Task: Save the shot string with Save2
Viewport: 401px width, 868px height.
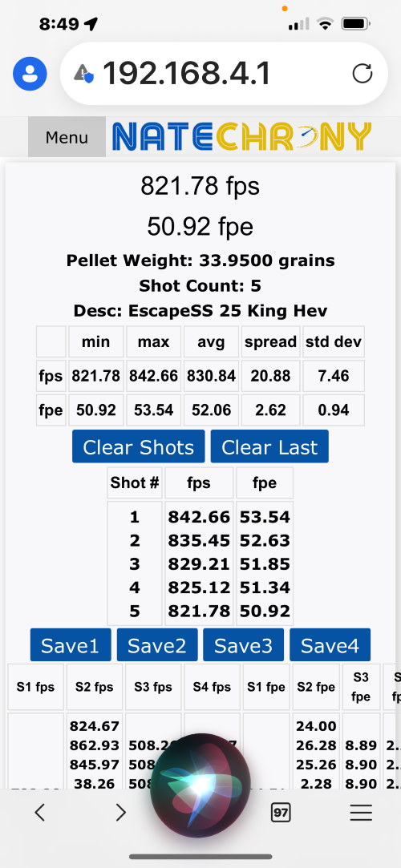Action: (156, 645)
